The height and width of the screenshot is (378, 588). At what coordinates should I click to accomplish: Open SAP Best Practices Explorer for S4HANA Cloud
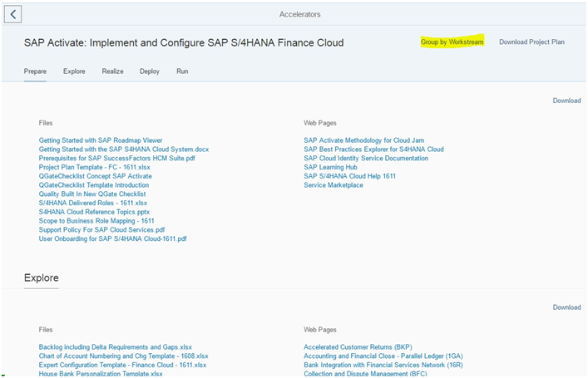point(373,149)
